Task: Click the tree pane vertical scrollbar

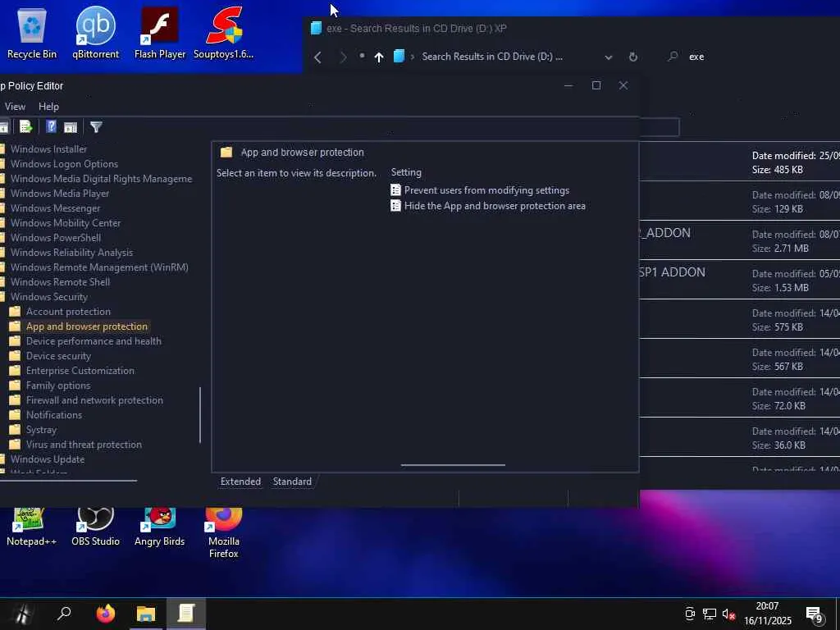Action: pos(200,415)
